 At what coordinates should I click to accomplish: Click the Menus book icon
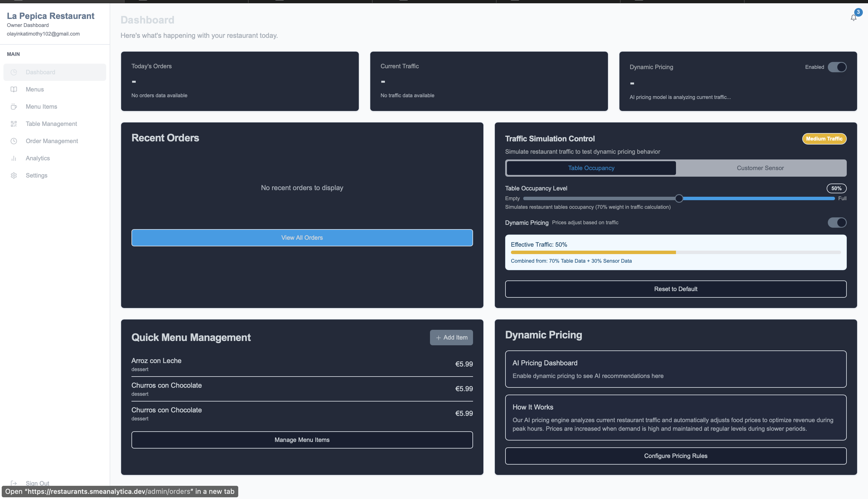click(14, 89)
